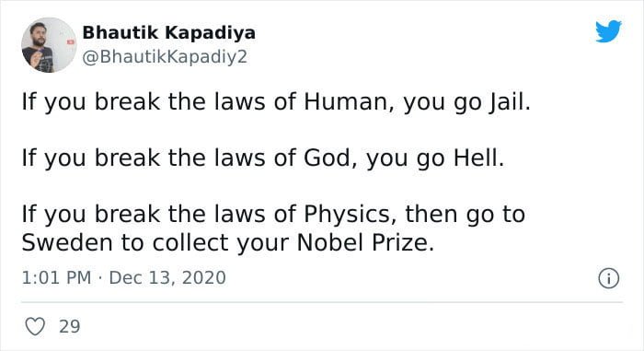Click the word Physics in the tweet
This screenshot has width=644, height=351.
350,215
